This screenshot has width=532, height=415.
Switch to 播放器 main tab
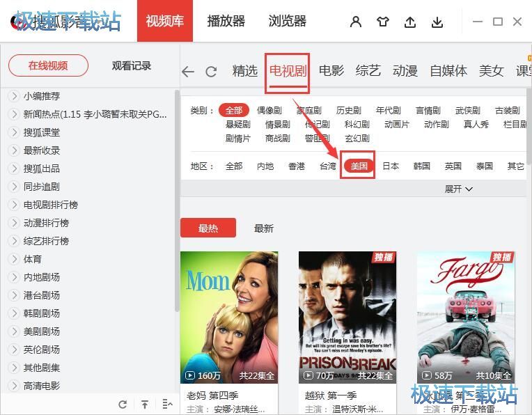[226, 21]
